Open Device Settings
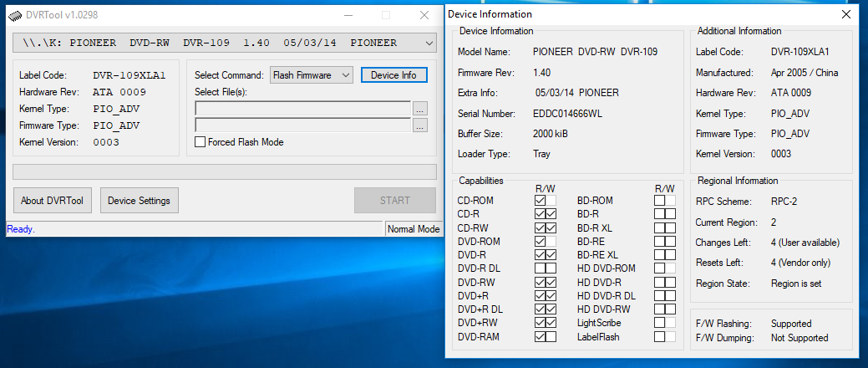Viewport: 868px width, 368px height. pos(139,201)
